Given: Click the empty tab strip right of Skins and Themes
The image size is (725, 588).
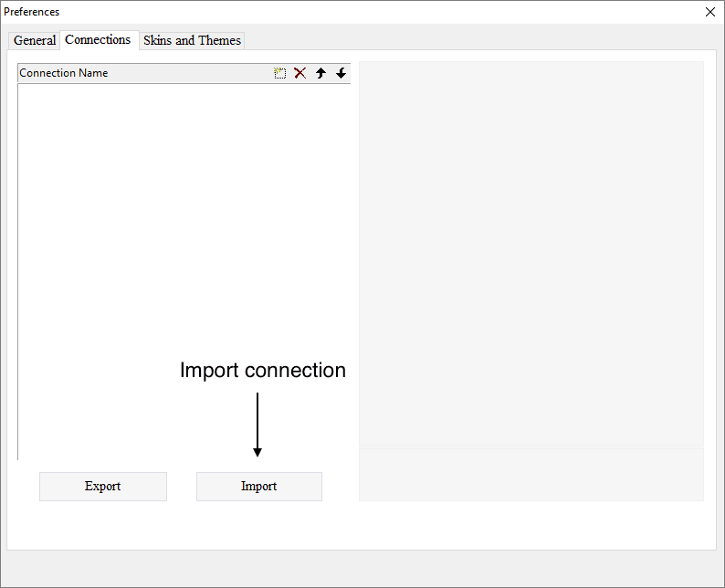Looking at the screenshot, I should (x=475, y=40).
